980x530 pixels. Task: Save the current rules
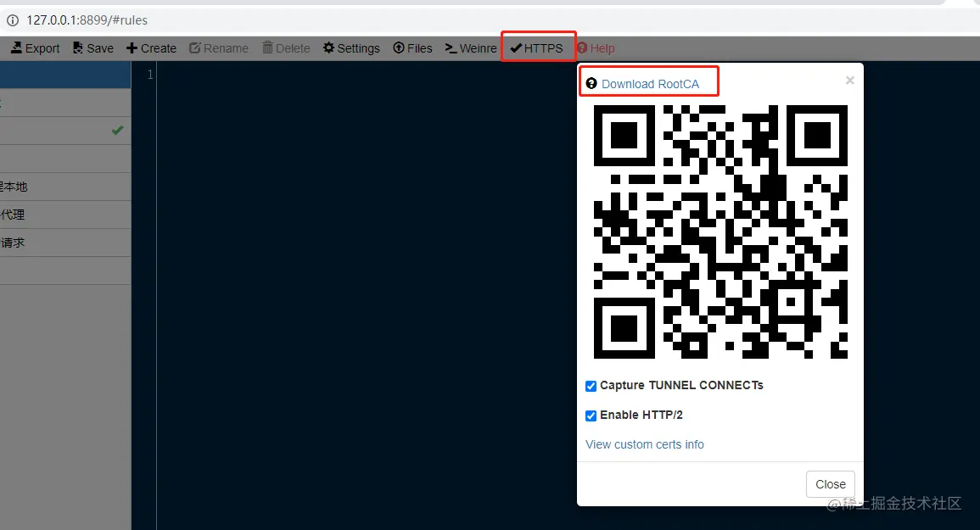point(93,48)
